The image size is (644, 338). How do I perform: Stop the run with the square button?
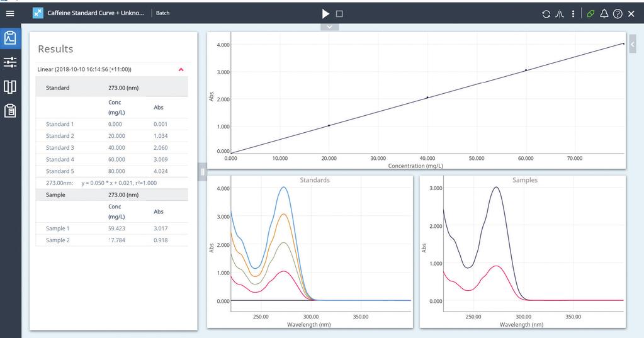[339, 14]
